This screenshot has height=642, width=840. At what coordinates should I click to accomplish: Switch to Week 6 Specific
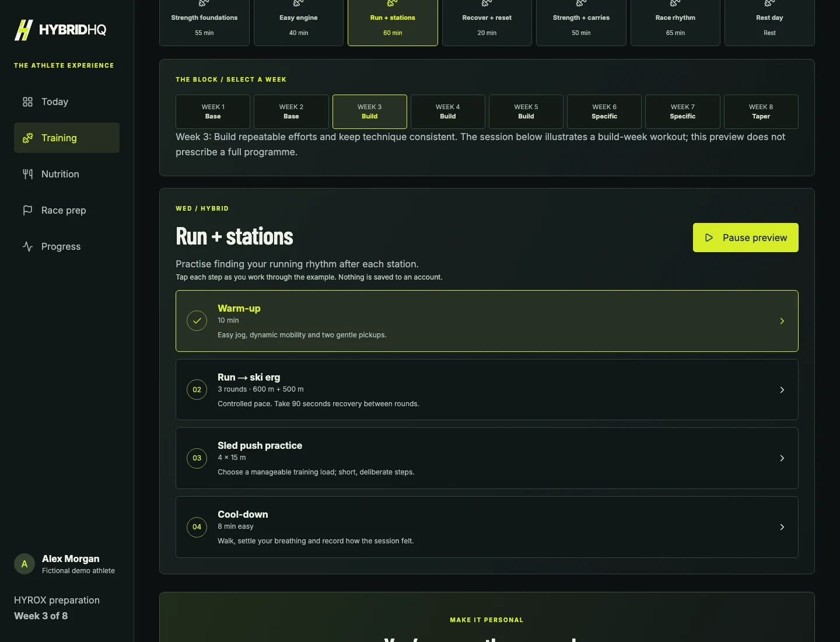604,111
